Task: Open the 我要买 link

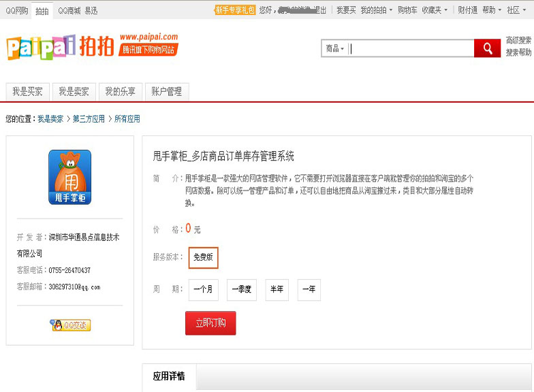Action: [x=346, y=10]
